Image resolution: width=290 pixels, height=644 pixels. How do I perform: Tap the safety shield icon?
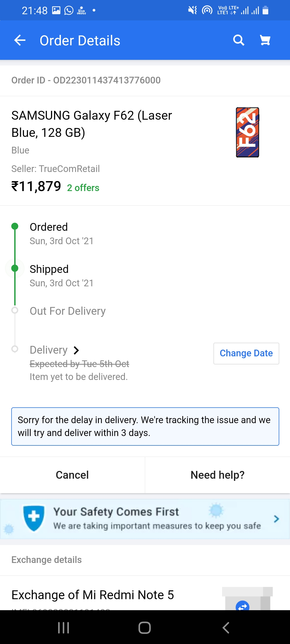point(34,518)
